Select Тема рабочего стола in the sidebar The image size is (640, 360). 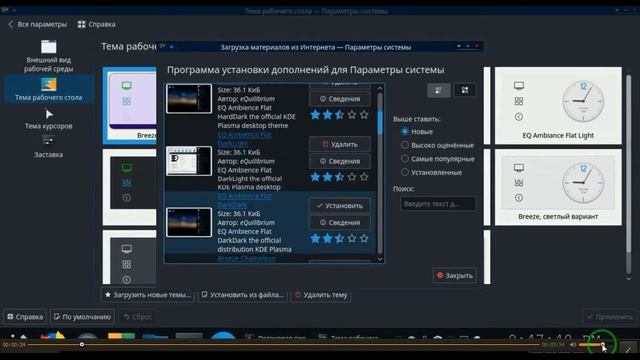pos(49,90)
